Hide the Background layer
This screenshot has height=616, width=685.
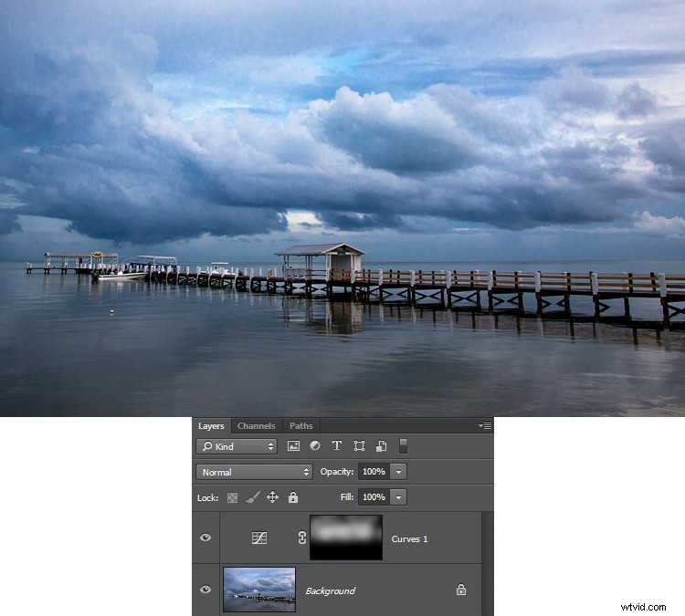pyautogui.click(x=205, y=590)
